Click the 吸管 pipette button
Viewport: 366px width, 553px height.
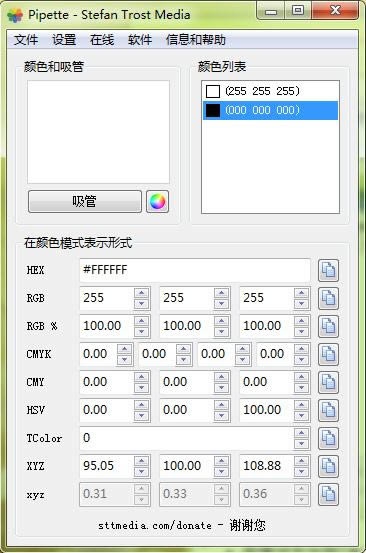tap(85, 201)
